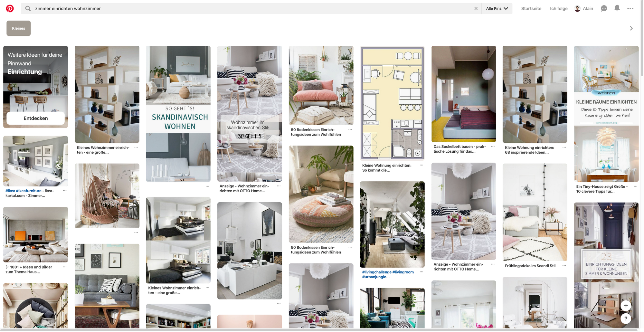Open the Sockelbett bedroom pin image

click(464, 94)
